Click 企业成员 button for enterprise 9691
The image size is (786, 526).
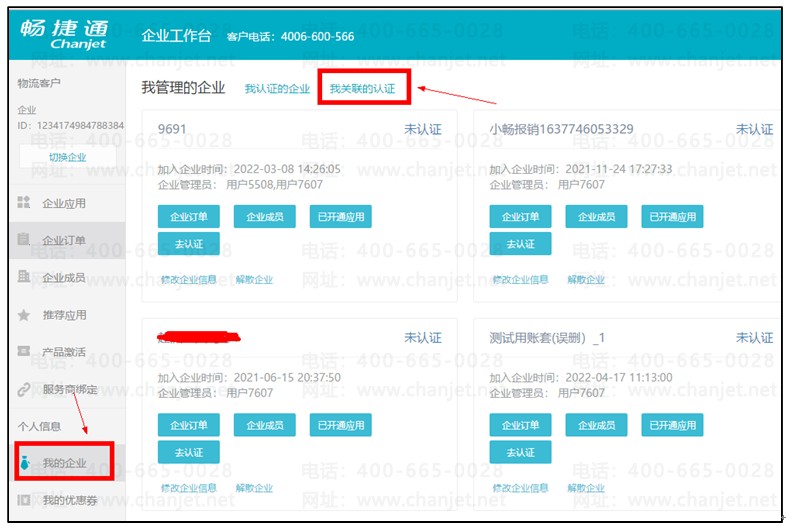pyautogui.click(x=265, y=217)
